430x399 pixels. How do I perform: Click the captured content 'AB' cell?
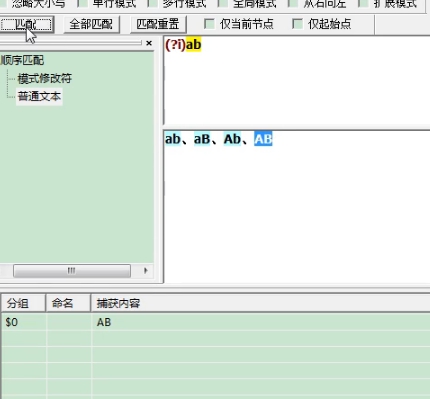pos(261,322)
